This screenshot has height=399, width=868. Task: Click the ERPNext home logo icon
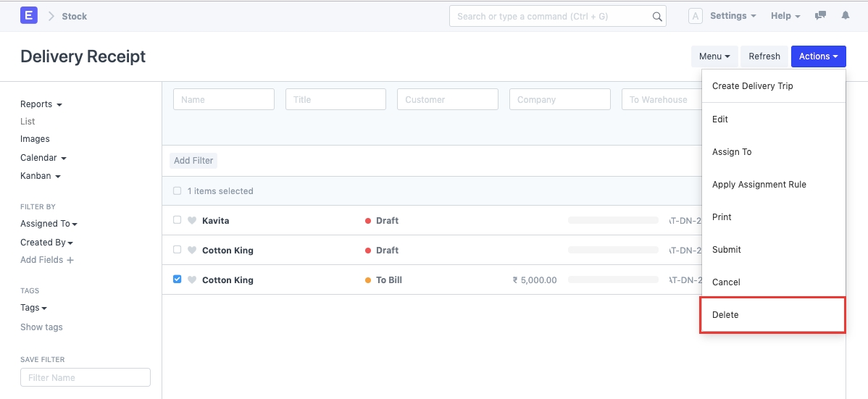29,15
